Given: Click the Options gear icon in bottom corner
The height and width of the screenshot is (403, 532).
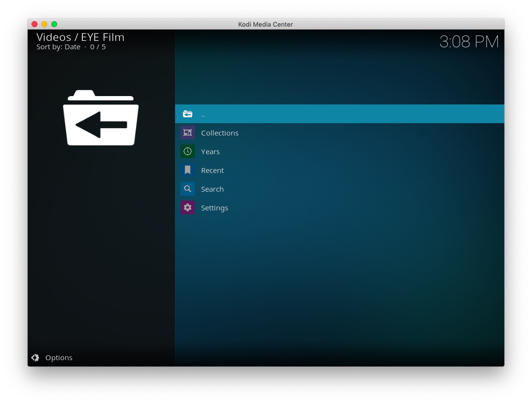Looking at the screenshot, I should tap(35, 358).
